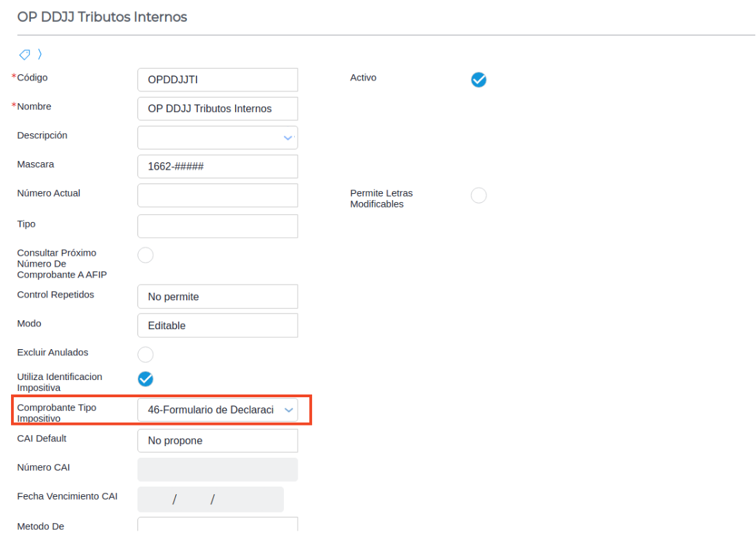The height and width of the screenshot is (534, 756).
Task: Select the empty Tipo field
Action: click(217, 226)
